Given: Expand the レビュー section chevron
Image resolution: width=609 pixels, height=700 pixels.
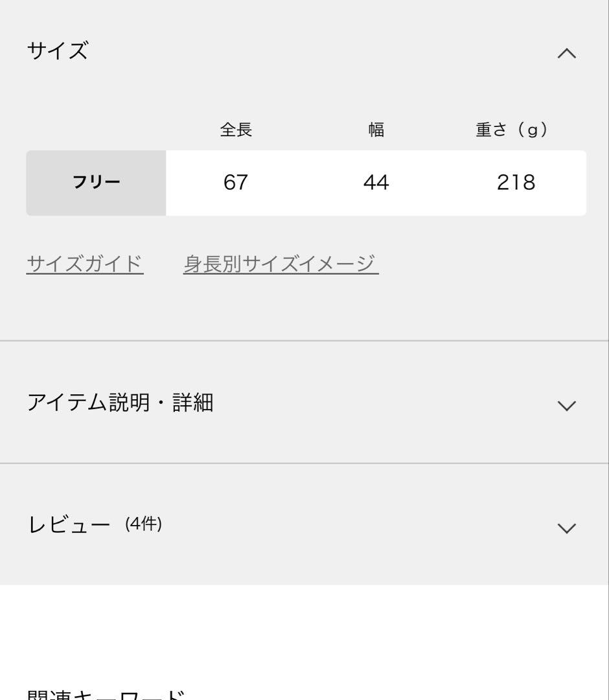Looking at the screenshot, I should pos(566,528).
